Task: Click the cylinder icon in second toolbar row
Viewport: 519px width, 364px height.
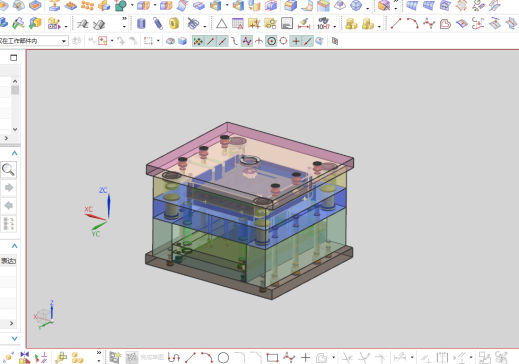Action: [141, 24]
